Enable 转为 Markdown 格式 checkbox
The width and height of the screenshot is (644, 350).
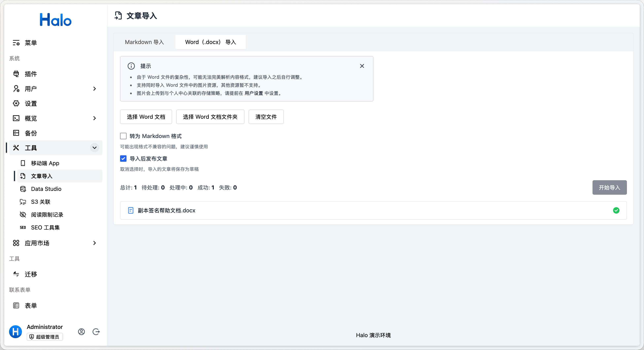click(123, 136)
